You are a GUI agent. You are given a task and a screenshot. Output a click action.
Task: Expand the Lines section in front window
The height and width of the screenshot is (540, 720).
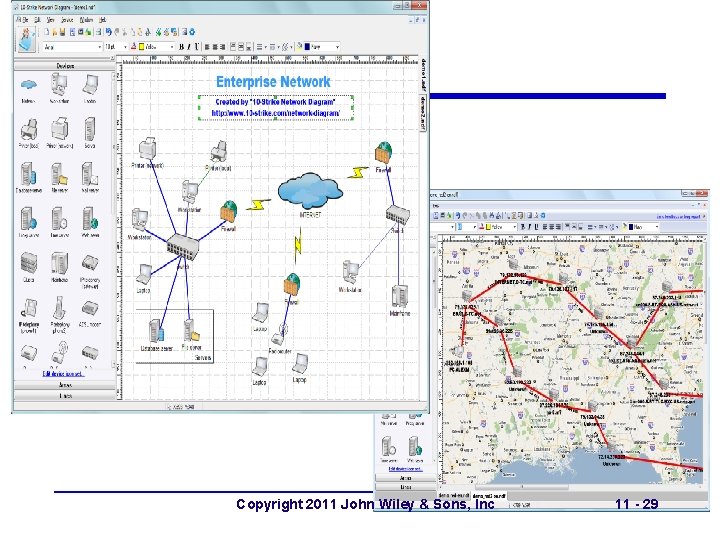point(65,395)
